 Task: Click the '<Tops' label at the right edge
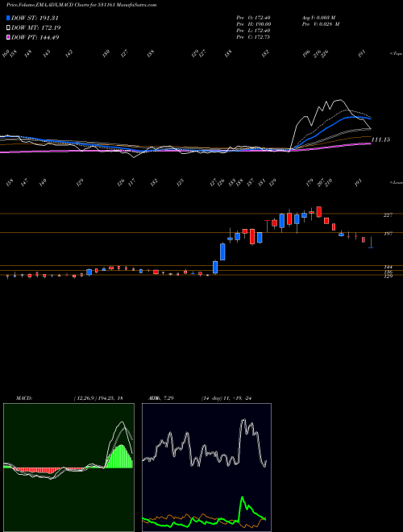point(397,54)
